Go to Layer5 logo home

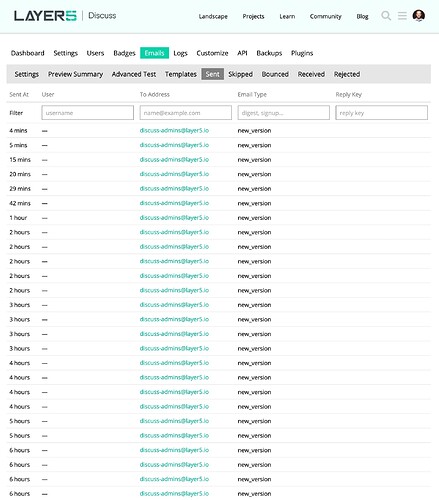click(45, 16)
